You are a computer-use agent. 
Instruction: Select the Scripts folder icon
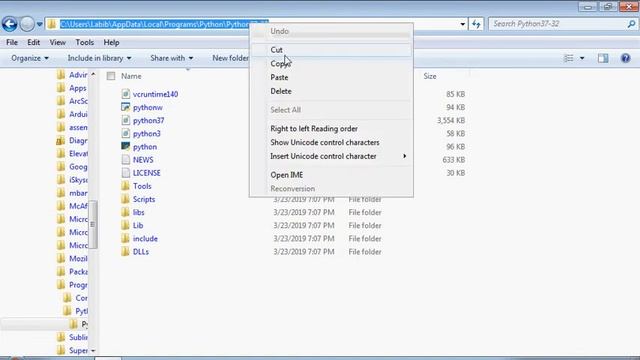[x=126, y=199]
